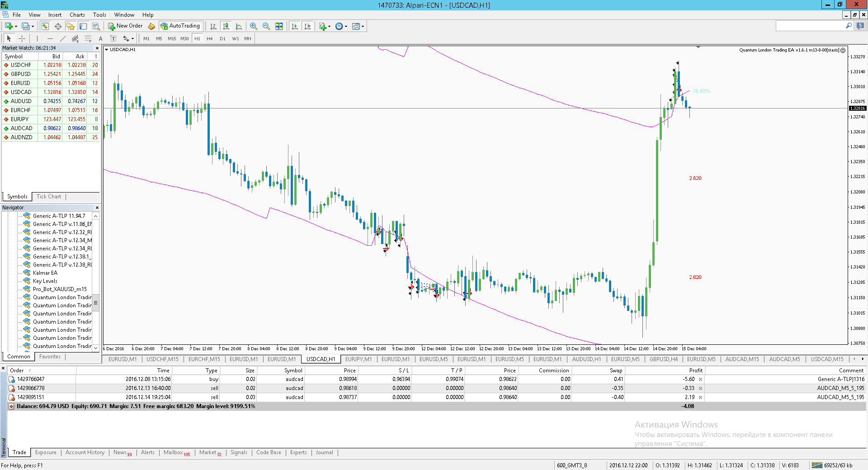Expand USDCAD,H1 chart title arrow
This screenshot has width=868, height=470.
tap(107, 50)
